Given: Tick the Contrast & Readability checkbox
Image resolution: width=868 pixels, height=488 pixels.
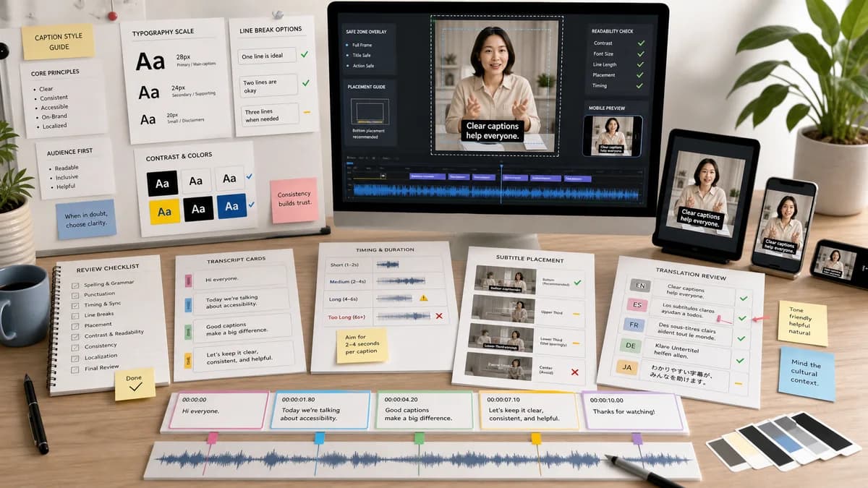Looking at the screenshot, I should click(76, 336).
